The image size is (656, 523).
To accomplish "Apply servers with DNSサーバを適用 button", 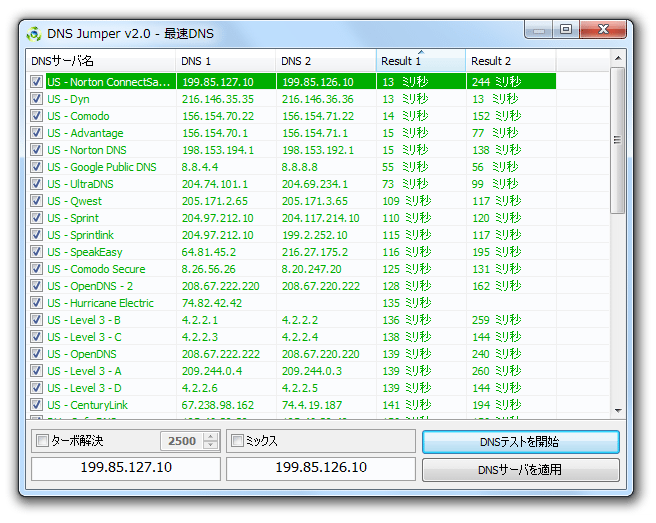I will tap(520, 470).
